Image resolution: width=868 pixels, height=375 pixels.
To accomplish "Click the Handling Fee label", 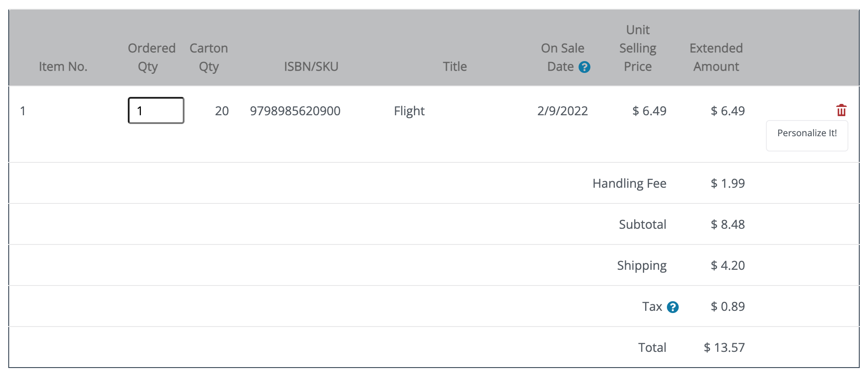I will (x=629, y=183).
